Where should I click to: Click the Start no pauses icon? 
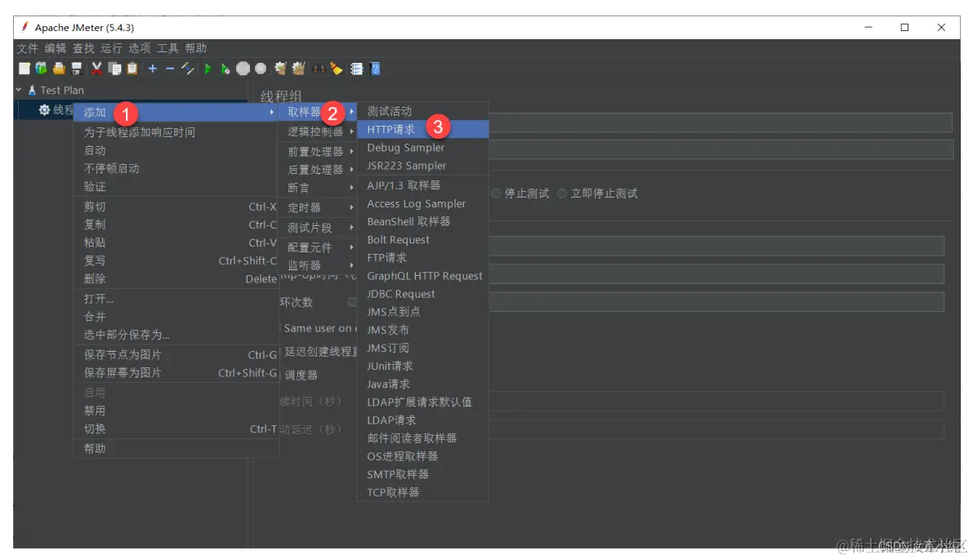[225, 69]
